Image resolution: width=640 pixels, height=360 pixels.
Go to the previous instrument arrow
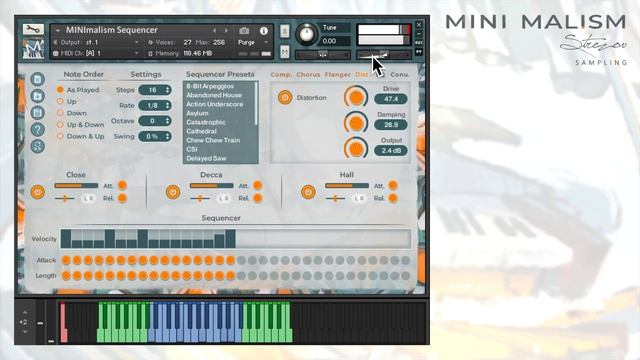coord(214,31)
